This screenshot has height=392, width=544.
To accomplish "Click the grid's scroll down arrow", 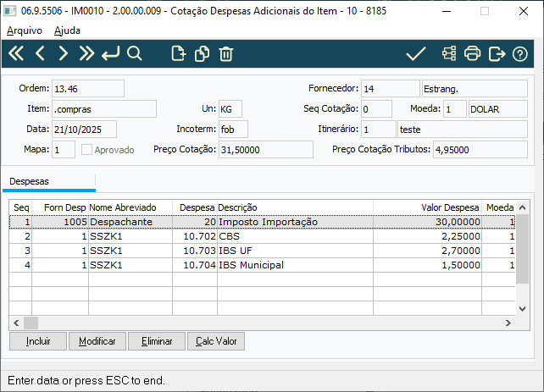I will (523, 308).
